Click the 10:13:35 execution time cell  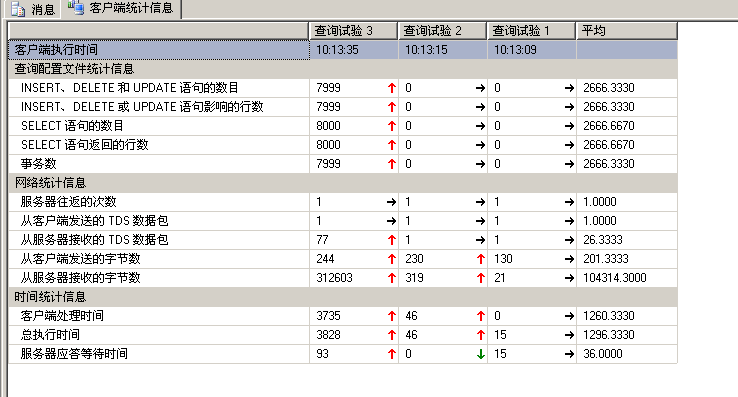(353, 50)
